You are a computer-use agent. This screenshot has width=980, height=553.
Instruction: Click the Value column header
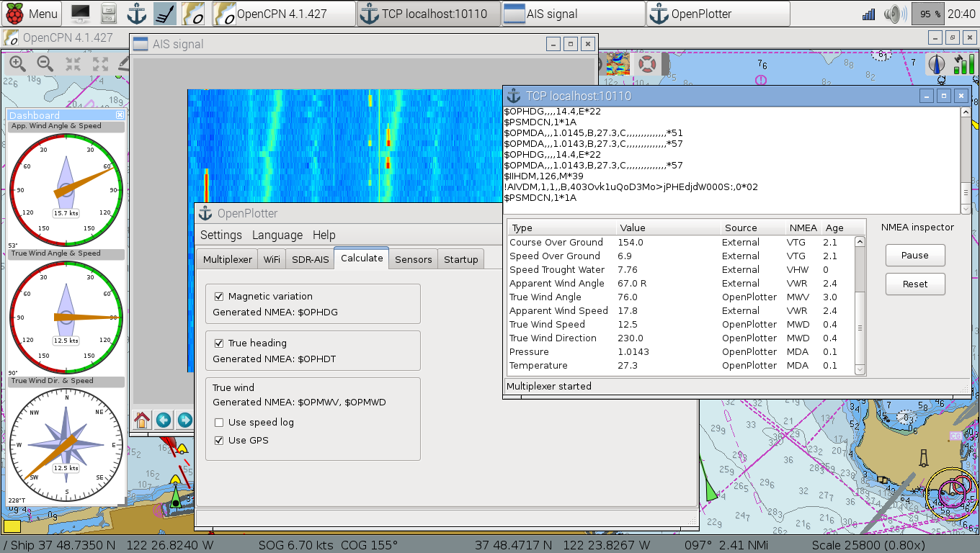(668, 228)
